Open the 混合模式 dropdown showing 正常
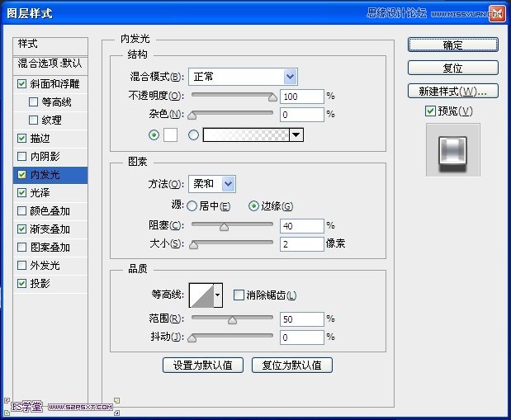 [243, 77]
